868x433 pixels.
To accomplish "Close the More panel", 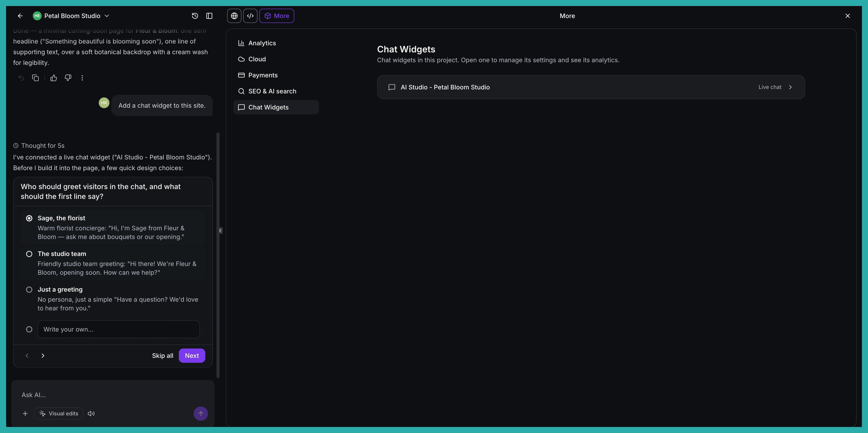I will (x=847, y=16).
